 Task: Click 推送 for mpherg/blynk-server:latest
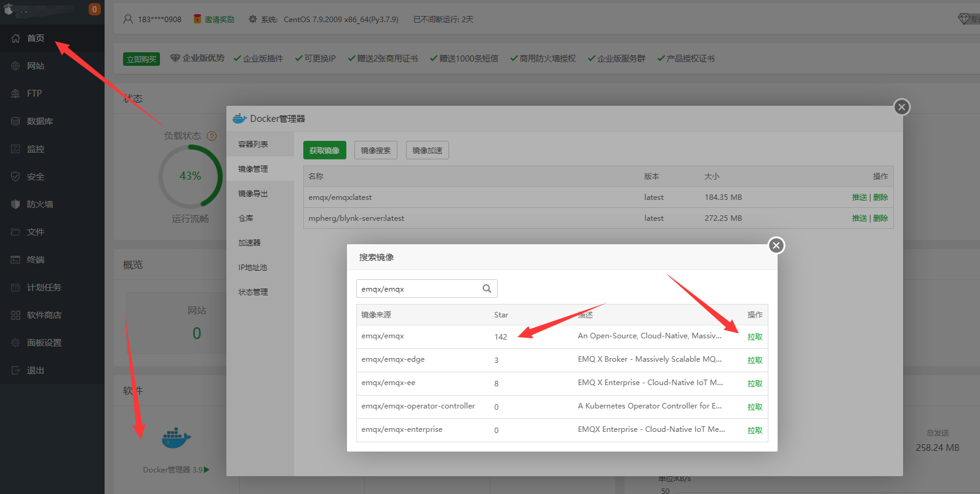859,218
